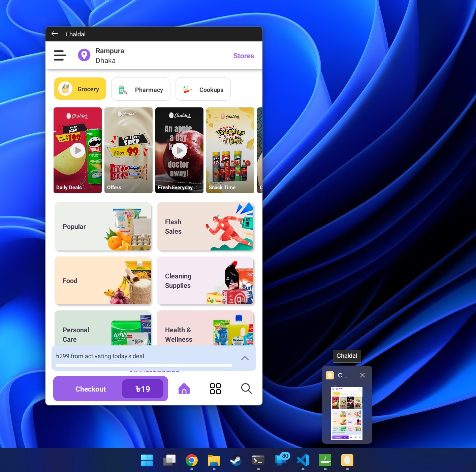The height and width of the screenshot is (472, 476).
Task: Click the Chaldal app icon in the preview header
Action: pyautogui.click(x=330, y=375)
